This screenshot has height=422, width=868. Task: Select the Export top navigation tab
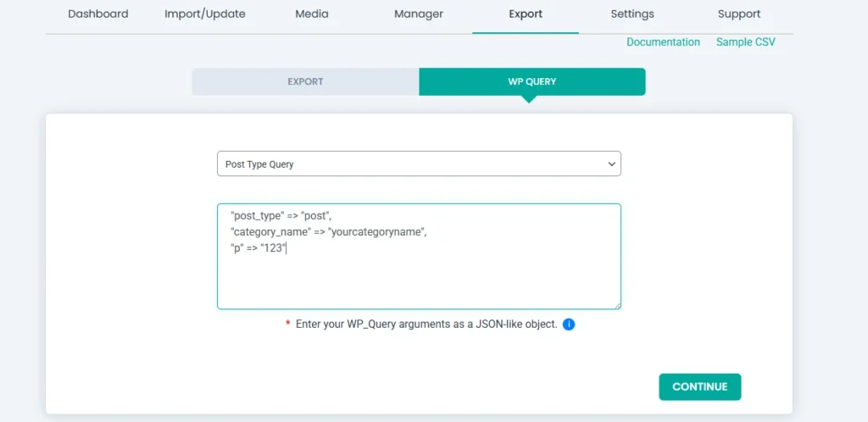pos(526,14)
